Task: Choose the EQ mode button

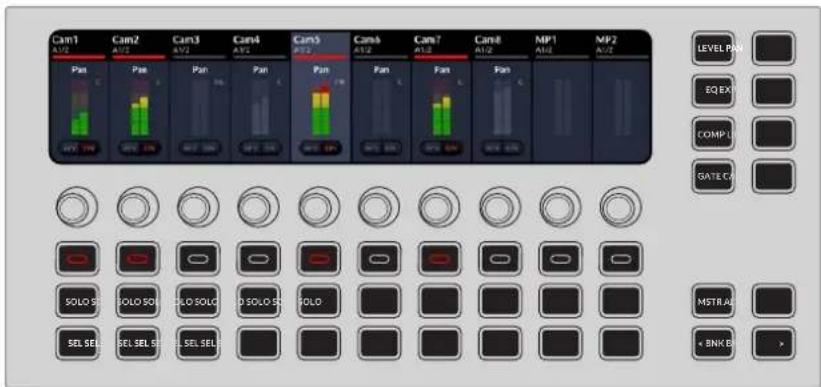Action: (x=713, y=91)
